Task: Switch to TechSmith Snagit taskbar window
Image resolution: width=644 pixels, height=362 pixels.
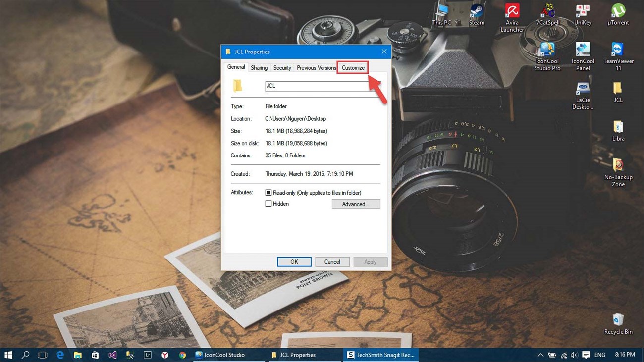Action: pos(381,355)
